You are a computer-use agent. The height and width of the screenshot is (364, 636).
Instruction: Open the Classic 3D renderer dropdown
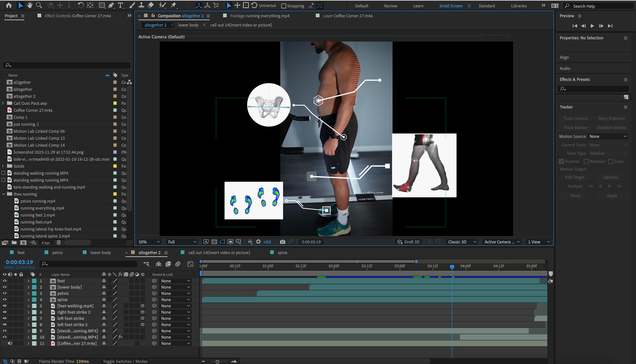[x=462, y=242]
